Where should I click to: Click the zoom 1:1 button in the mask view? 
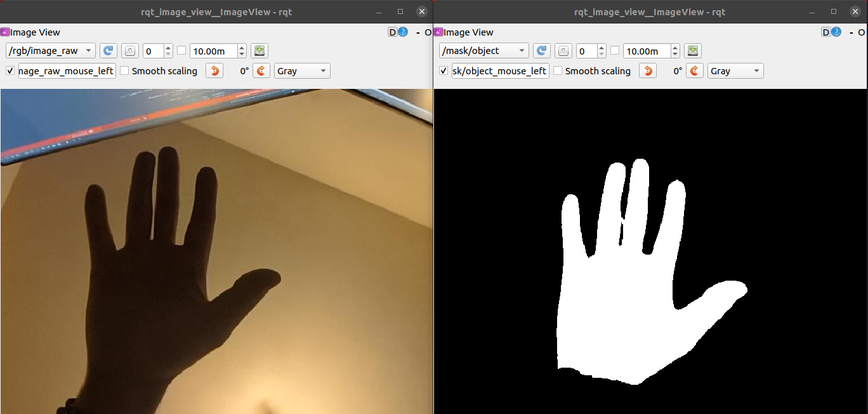coord(563,51)
